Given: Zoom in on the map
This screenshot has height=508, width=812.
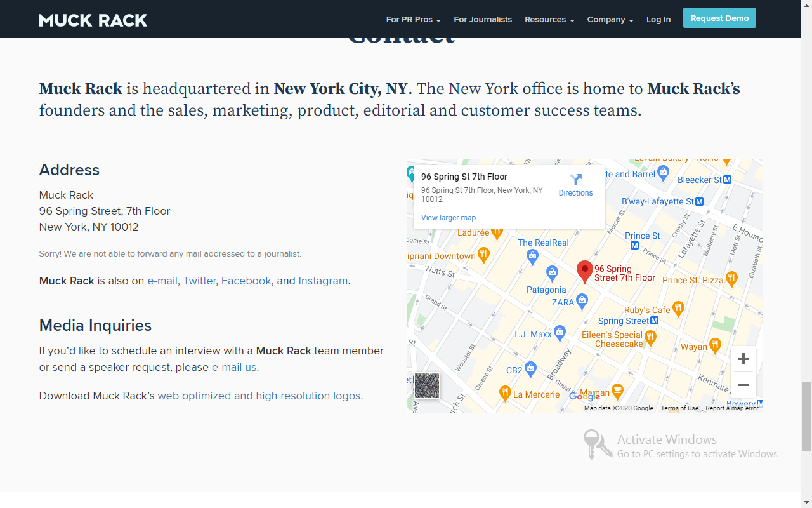Looking at the screenshot, I should pyautogui.click(x=743, y=359).
